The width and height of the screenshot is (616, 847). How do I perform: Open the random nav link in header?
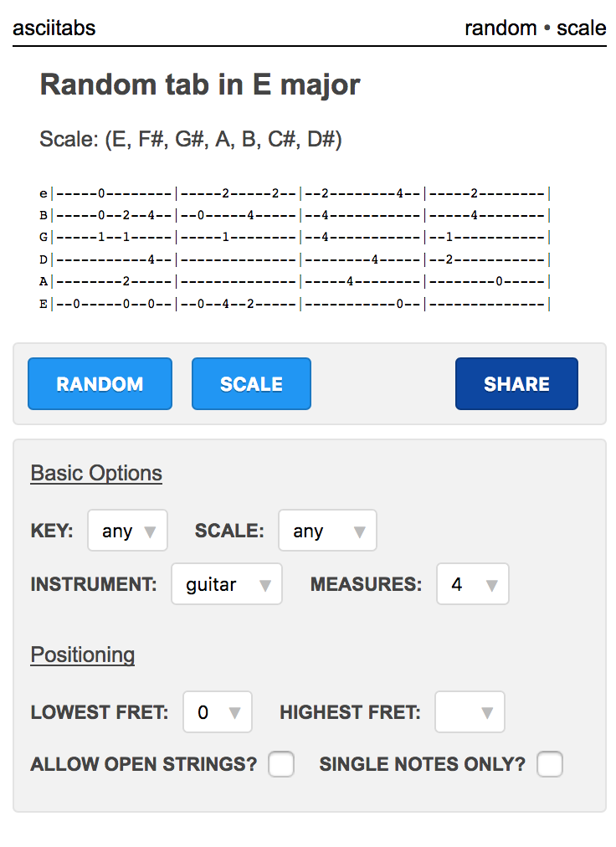click(501, 28)
